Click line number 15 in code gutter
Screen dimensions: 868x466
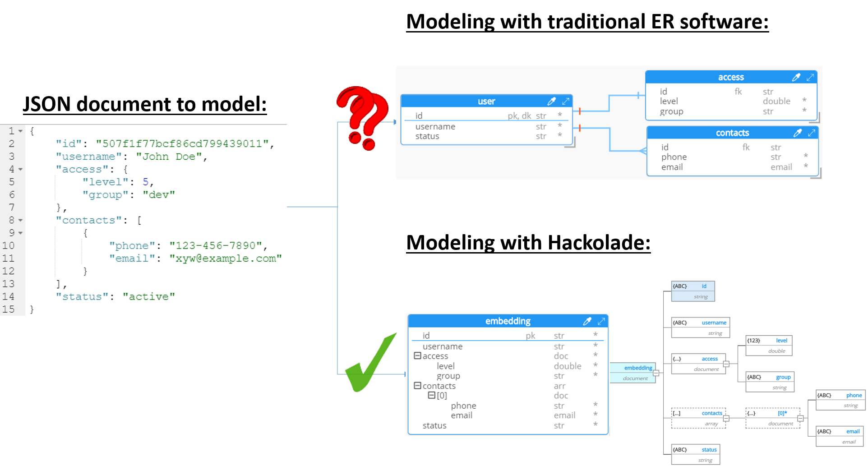[x=9, y=309]
